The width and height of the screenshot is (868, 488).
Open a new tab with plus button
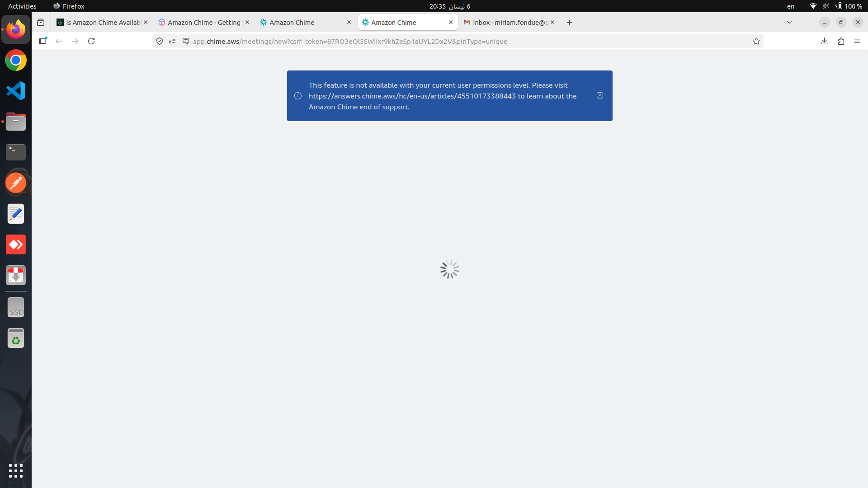569,22
